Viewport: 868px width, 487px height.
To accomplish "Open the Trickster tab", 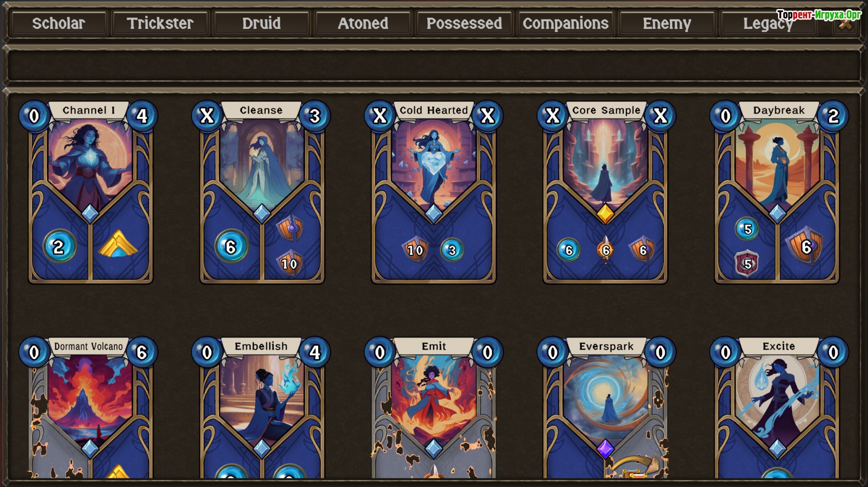I will click(x=160, y=23).
